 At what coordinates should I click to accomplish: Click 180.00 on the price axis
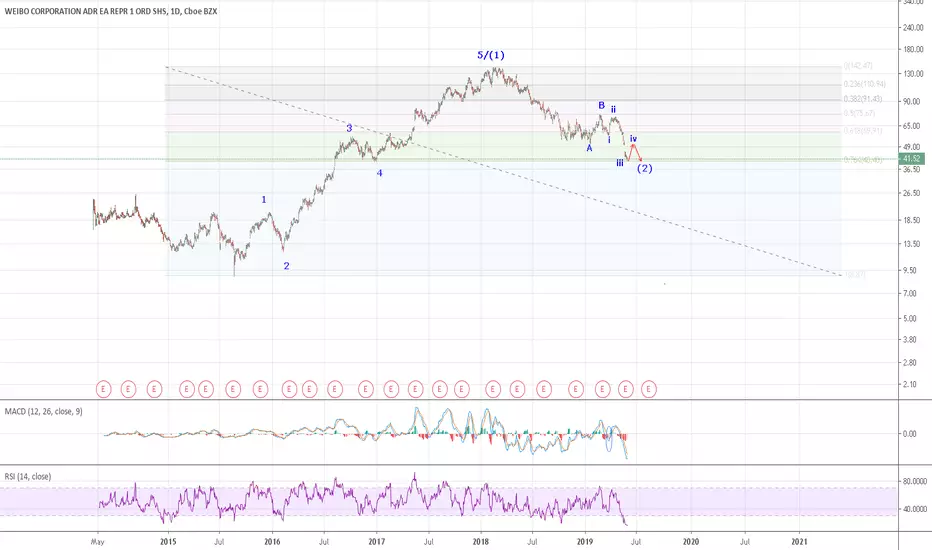913,49
